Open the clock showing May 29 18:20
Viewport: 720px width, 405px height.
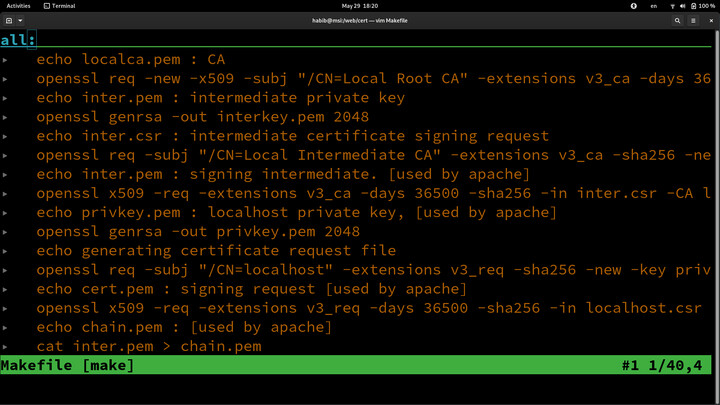pos(360,6)
